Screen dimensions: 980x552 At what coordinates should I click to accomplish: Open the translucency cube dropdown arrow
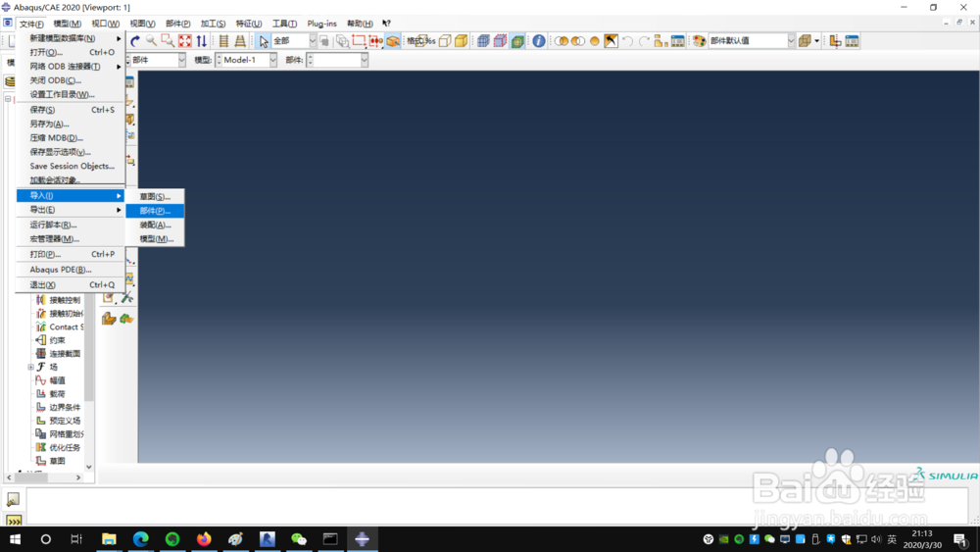click(x=817, y=41)
